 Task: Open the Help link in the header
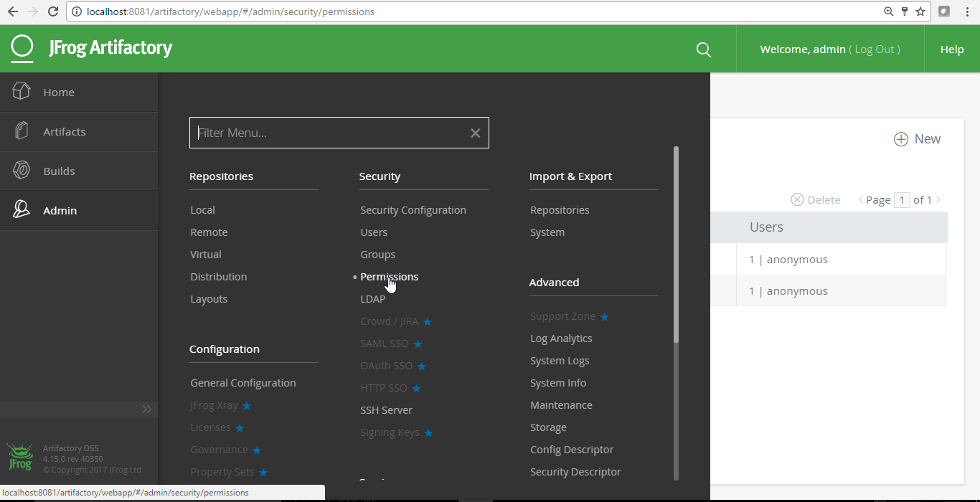952,49
